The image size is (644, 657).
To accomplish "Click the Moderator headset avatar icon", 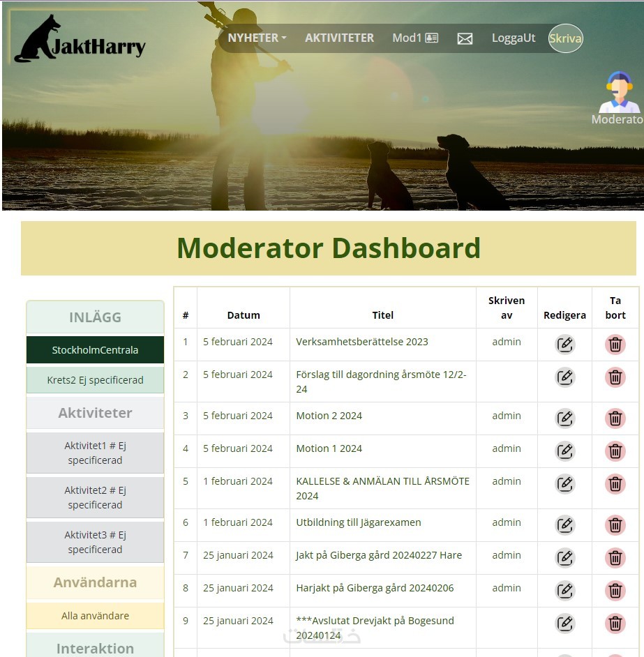I will tap(619, 92).
